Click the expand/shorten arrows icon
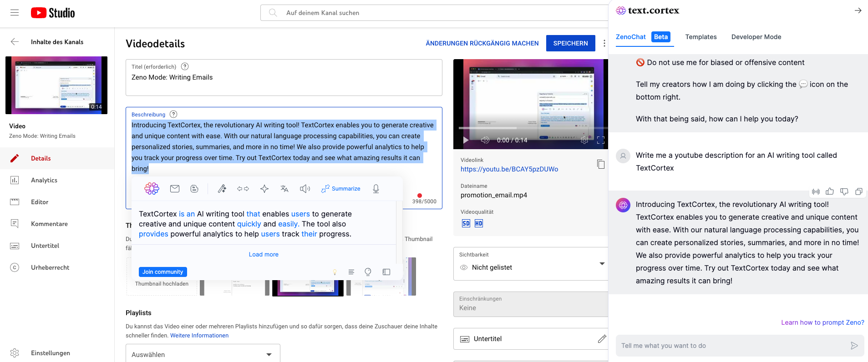Viewport: 868px width, 362px height. [243, 189]
